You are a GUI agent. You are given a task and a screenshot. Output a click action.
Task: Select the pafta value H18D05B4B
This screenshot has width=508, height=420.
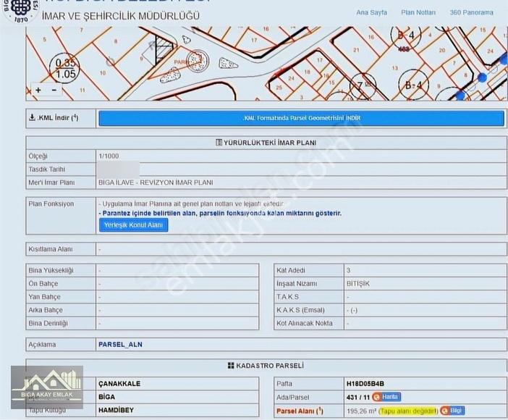[x=365, y=384]
